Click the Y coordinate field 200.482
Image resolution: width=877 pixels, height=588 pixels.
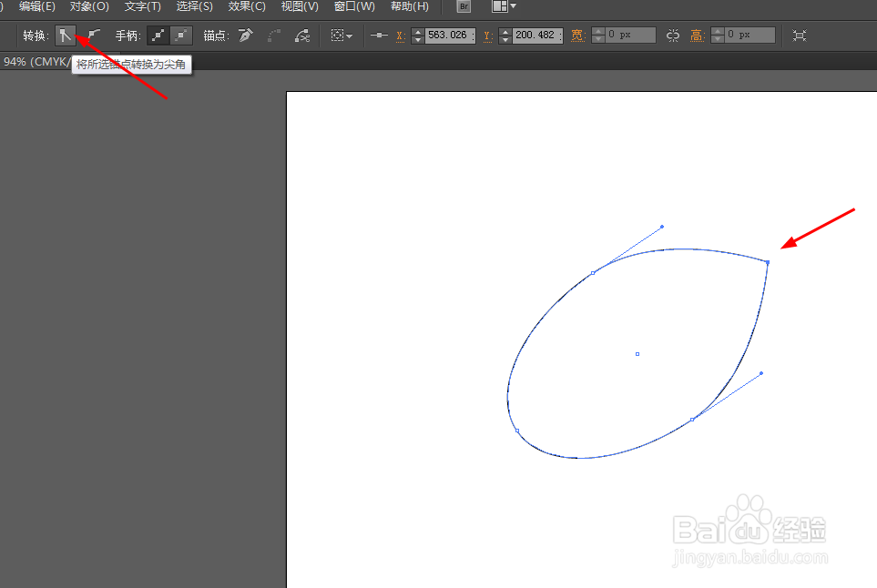[x=537, y=35]
